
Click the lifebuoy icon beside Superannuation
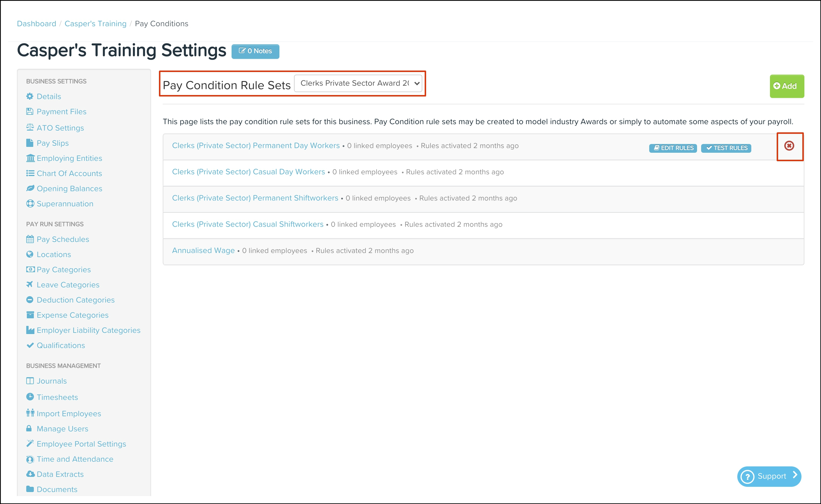[30, 203]
